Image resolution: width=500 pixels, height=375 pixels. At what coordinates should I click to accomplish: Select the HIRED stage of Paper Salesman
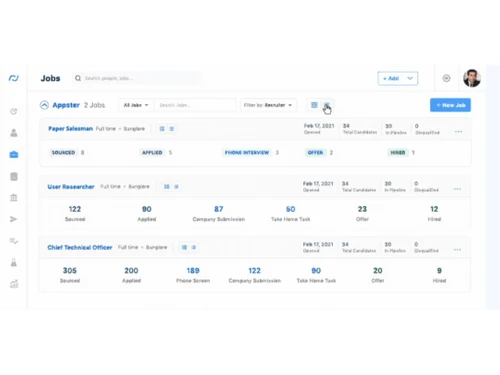398,152
